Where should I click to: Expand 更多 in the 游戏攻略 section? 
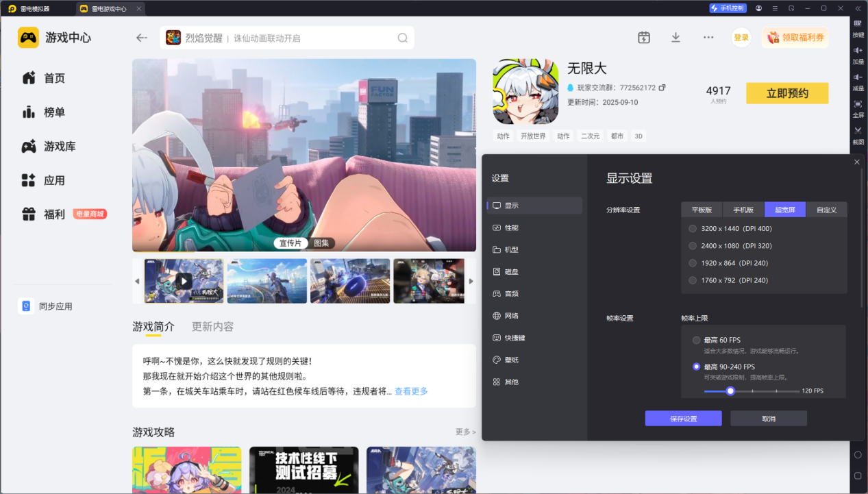point(466,432)
